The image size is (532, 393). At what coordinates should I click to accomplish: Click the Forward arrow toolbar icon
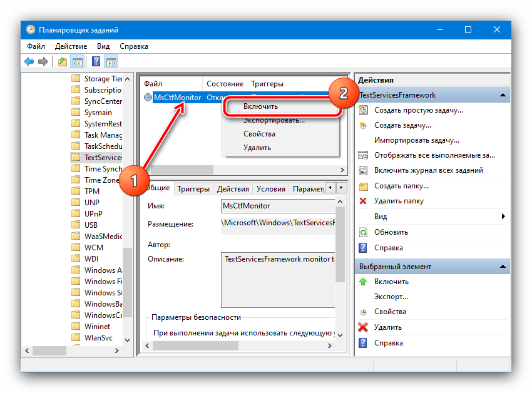[x=43, y=62]
